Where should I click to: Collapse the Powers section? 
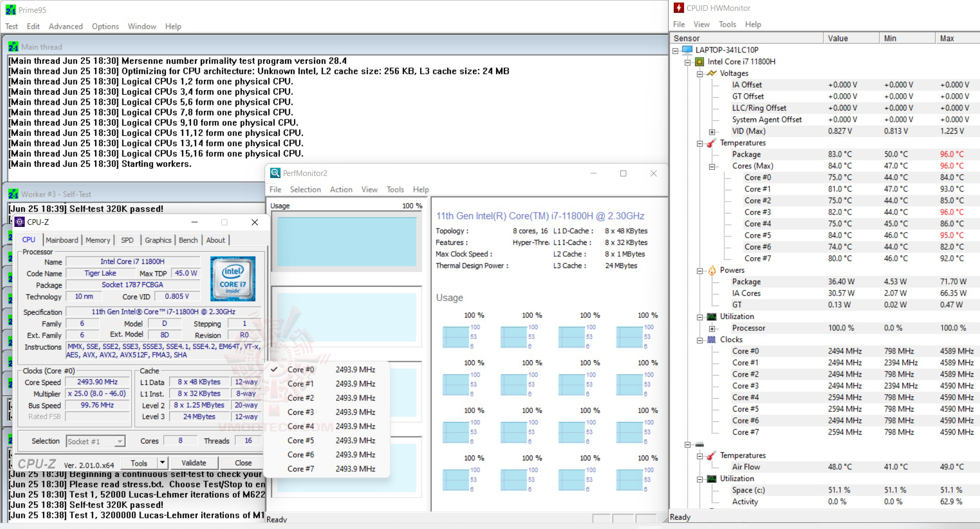click(699, 271)
